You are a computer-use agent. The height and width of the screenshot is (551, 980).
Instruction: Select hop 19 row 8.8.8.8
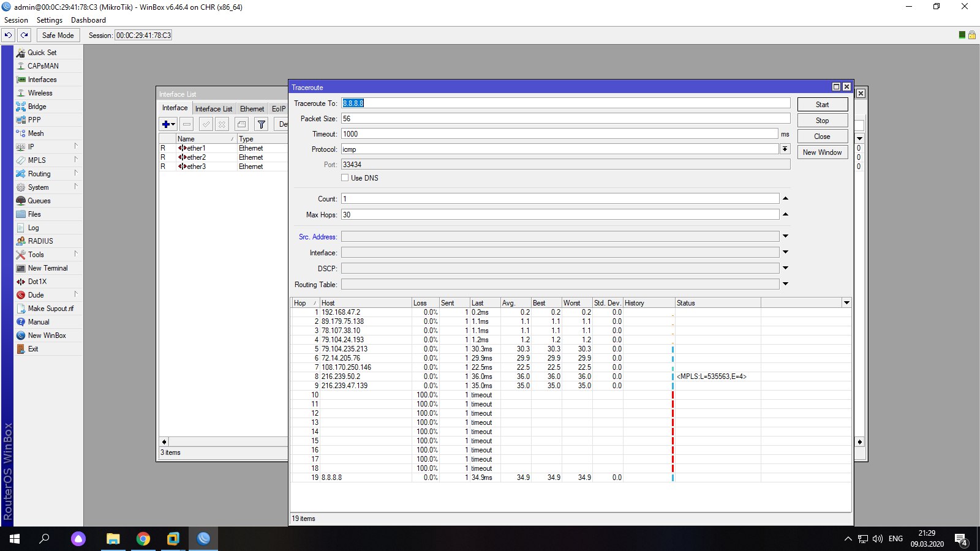pyautogui.click(x=571, y=478)
